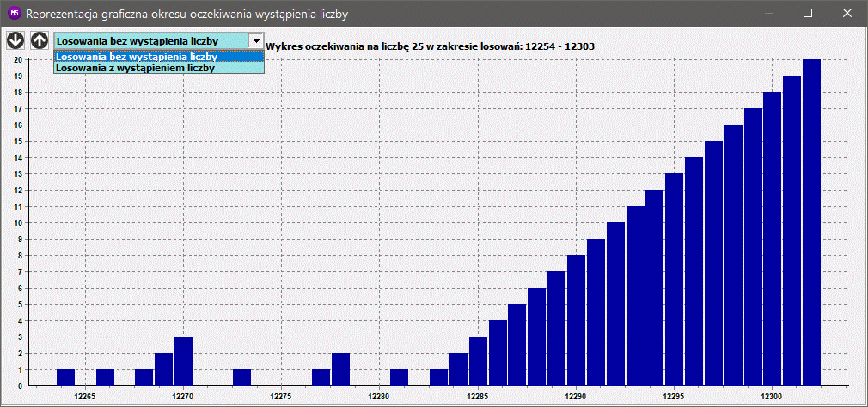The image size is (868, 407).
Task: Click the first bar on the chart's left
Action: pos(65,378)
